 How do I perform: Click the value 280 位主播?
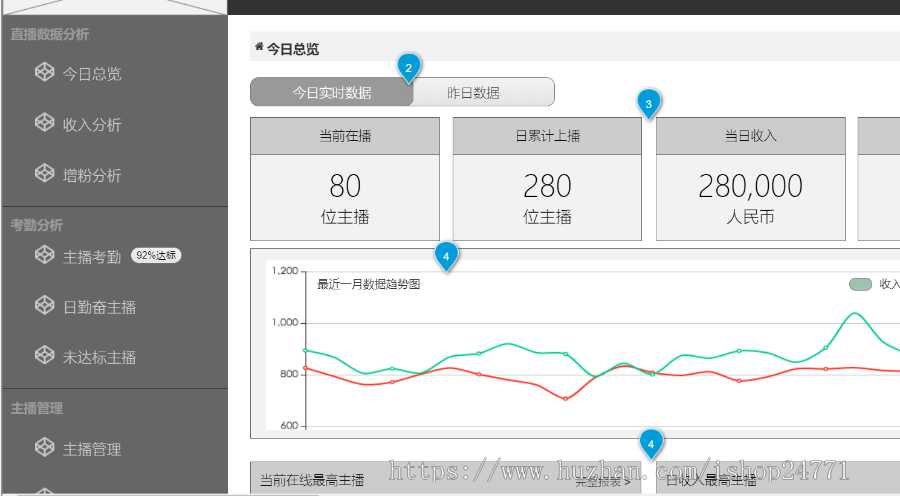coord(547,198)
